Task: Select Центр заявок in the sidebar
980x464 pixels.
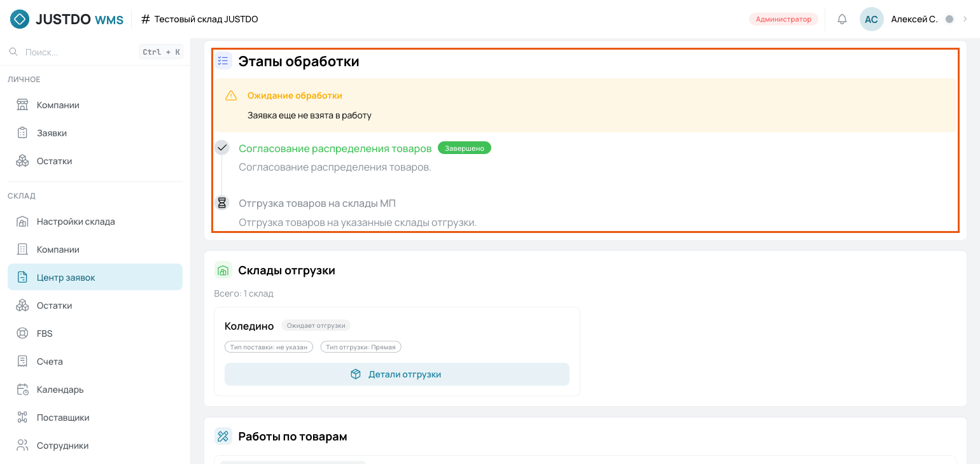Action: point(95,278)
